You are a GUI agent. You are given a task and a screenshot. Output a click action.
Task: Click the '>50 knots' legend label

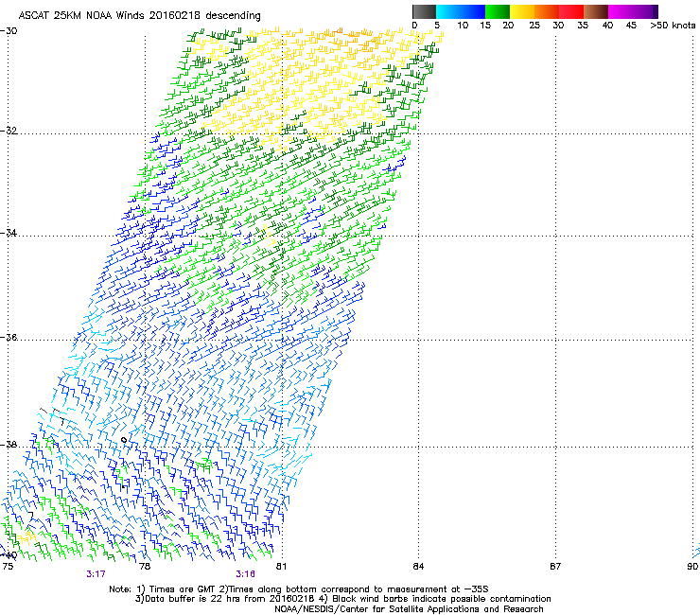pos(673,26)
